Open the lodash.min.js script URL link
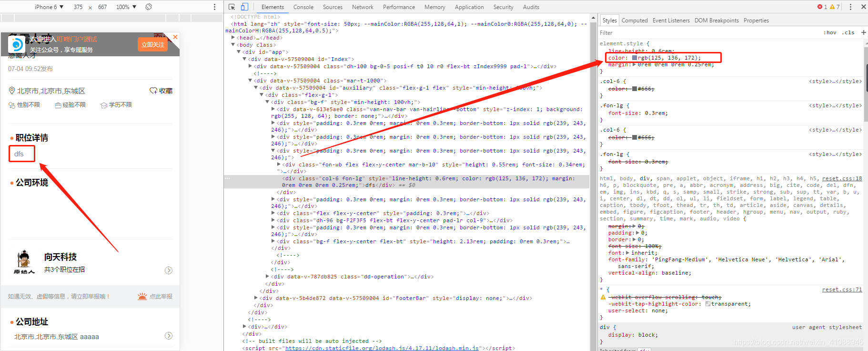Image resolution: width=868 pixels, height=351 pixels. coord(382,348)
